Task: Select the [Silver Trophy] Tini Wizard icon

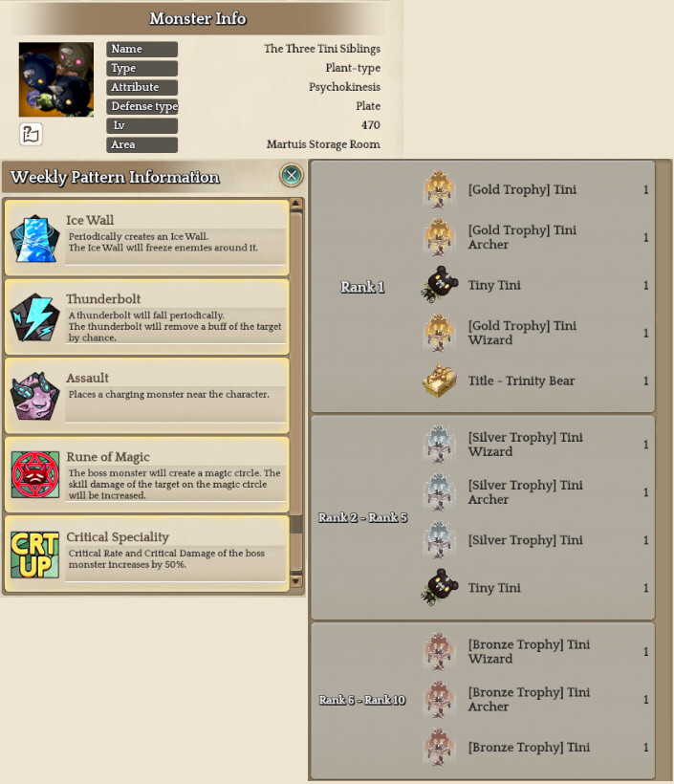Action: [x=439, y=445]
